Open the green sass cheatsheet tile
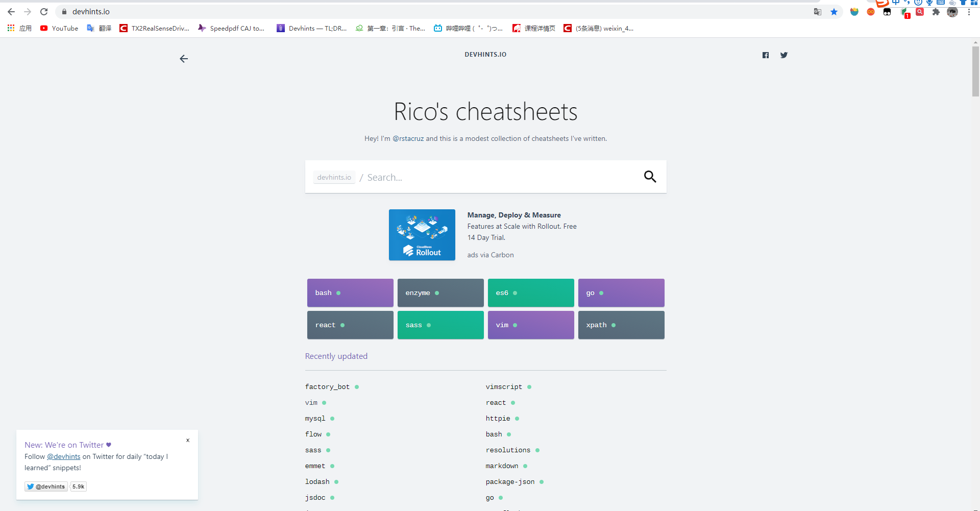Viewport: 980px width, 511px height. (x=440, y=325)
